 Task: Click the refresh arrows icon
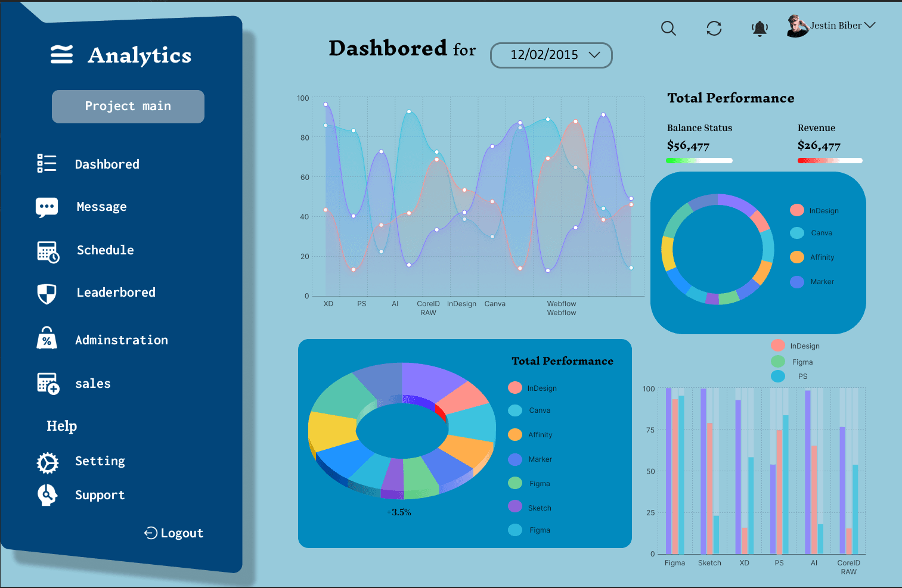pos(714,28)
